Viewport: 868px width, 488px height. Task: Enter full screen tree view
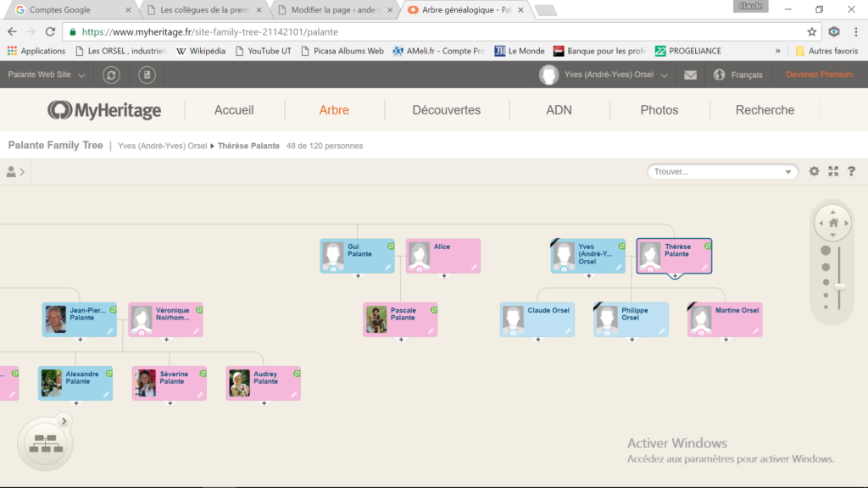833,171
